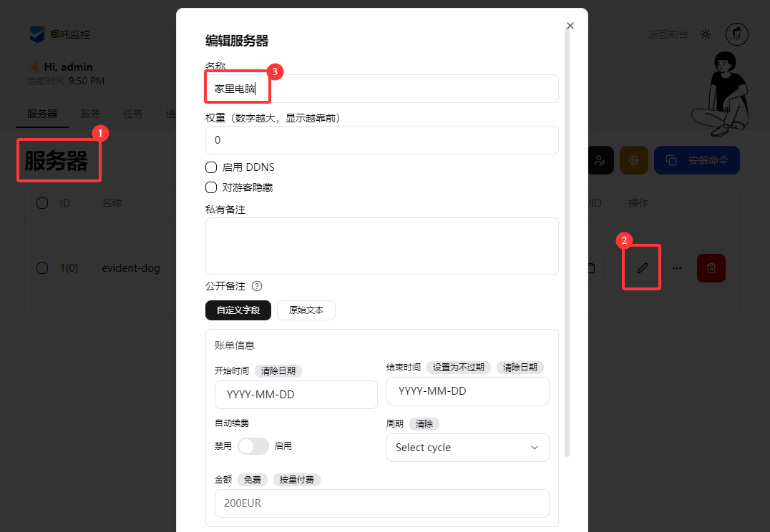
Task: Toggle the sun light/dark theme icon
Action: 706,34
